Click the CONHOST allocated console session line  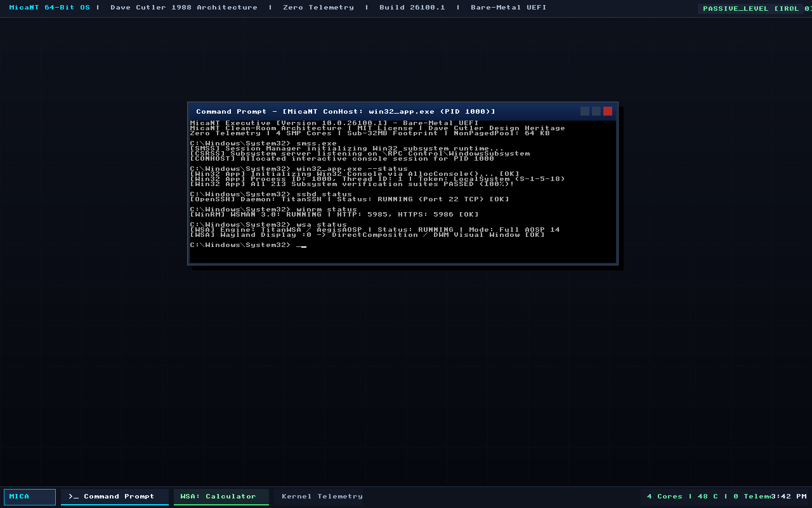342,159
